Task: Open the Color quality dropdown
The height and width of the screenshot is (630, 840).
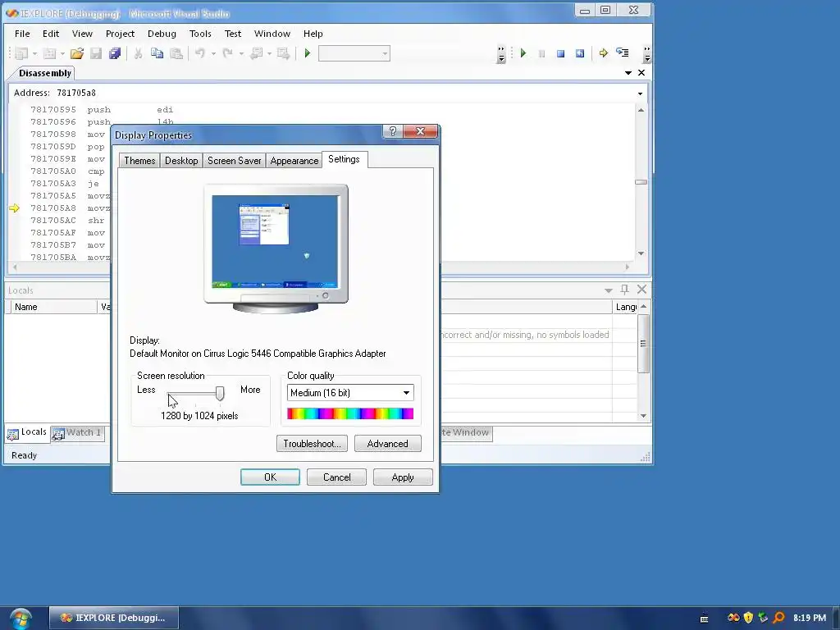Action: (407, 393)
